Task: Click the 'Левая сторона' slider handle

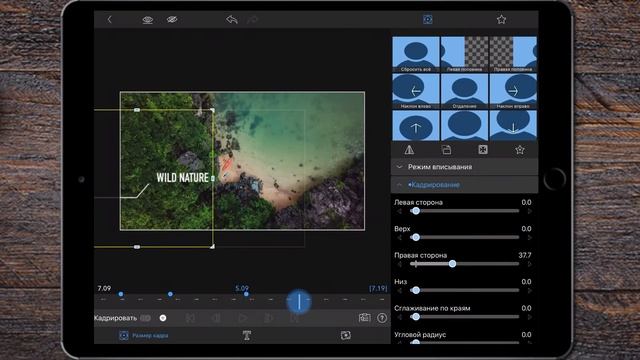Action: (x=416, y=211)
